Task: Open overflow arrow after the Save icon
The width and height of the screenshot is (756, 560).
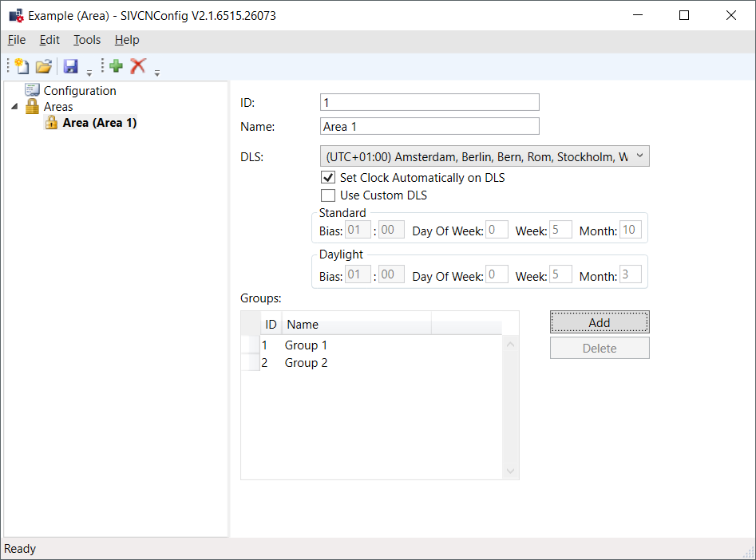Action: point(89,73)
